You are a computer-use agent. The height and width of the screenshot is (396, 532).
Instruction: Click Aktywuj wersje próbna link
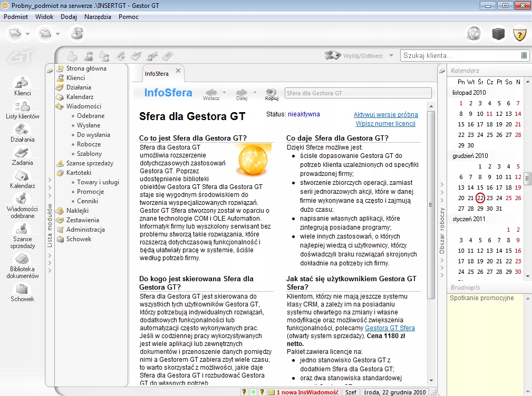tap(385, 114)
